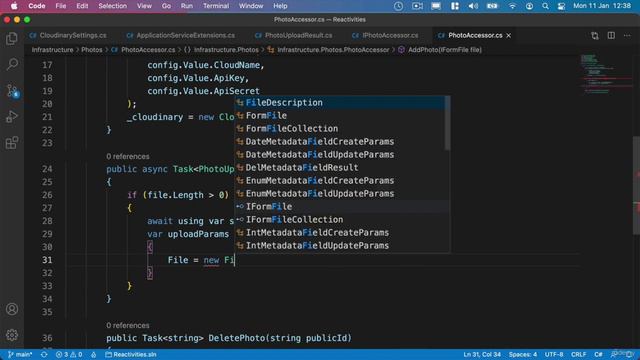Open the Terminal menu
Screen dimensions: 640x360
pyautogui.click(x=216, y=6)
